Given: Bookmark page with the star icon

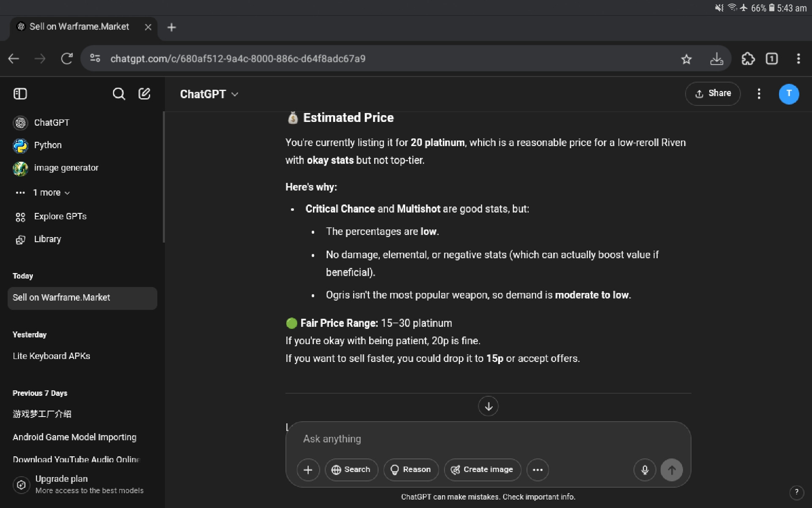Looking at the screenshot, I should coord(686,59).
